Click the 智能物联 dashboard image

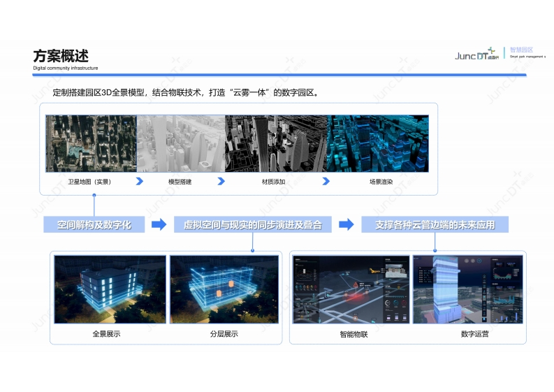point(351,289)
